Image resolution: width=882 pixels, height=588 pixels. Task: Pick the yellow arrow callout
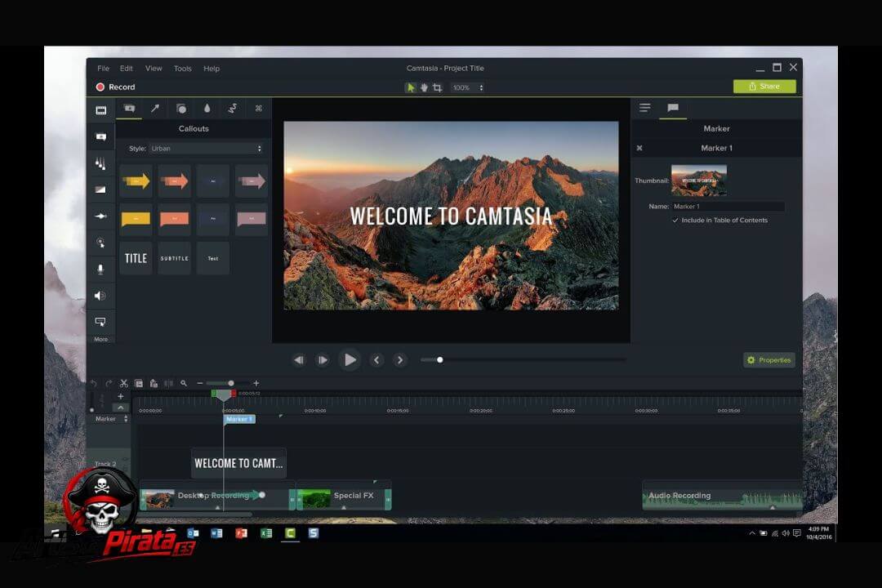[x=136, y=181]
